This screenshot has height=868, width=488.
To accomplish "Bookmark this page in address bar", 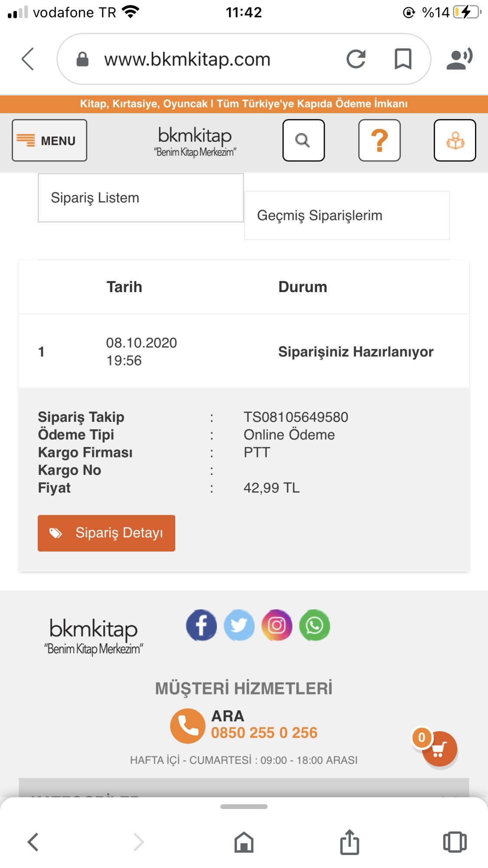I will (x=403, y=59).
